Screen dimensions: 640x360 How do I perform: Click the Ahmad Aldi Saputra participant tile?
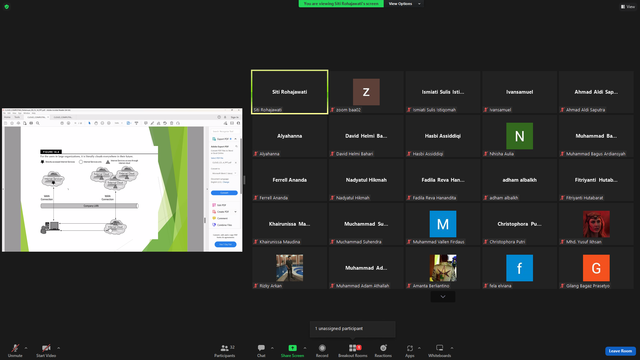tap(596, 92)
